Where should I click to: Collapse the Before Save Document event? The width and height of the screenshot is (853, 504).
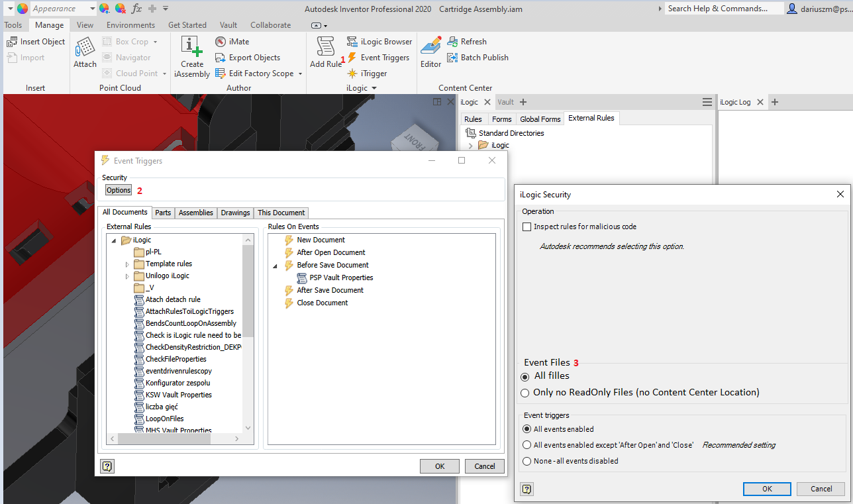click(276, 265)
